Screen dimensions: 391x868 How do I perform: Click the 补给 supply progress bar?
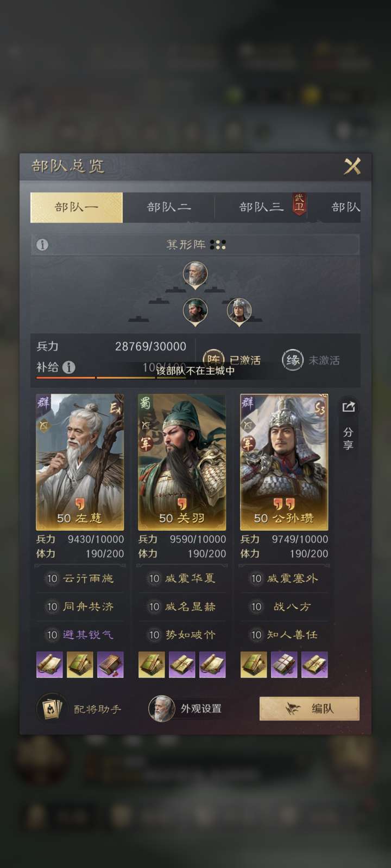pos(109,378)
